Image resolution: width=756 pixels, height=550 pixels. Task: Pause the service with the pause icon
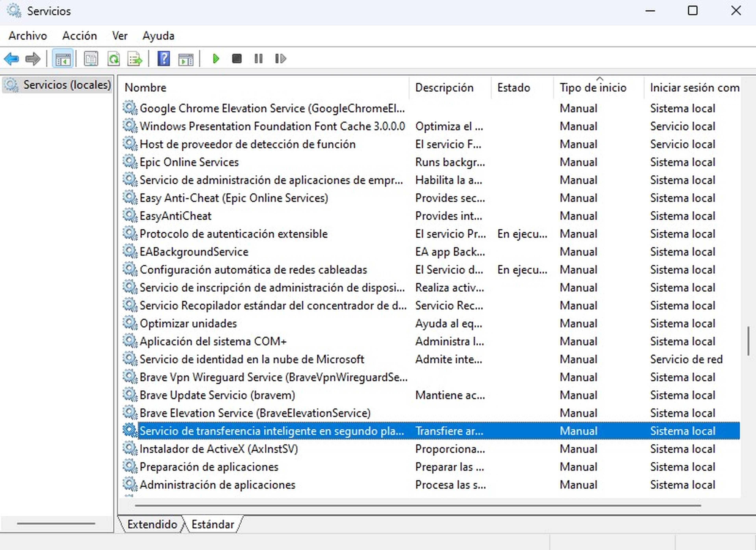258,59
